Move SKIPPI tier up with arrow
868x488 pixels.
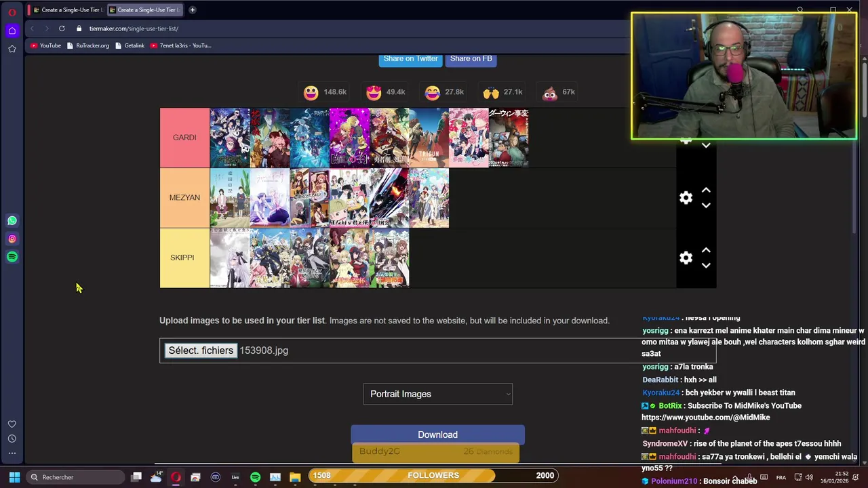(x=706, y=250)
